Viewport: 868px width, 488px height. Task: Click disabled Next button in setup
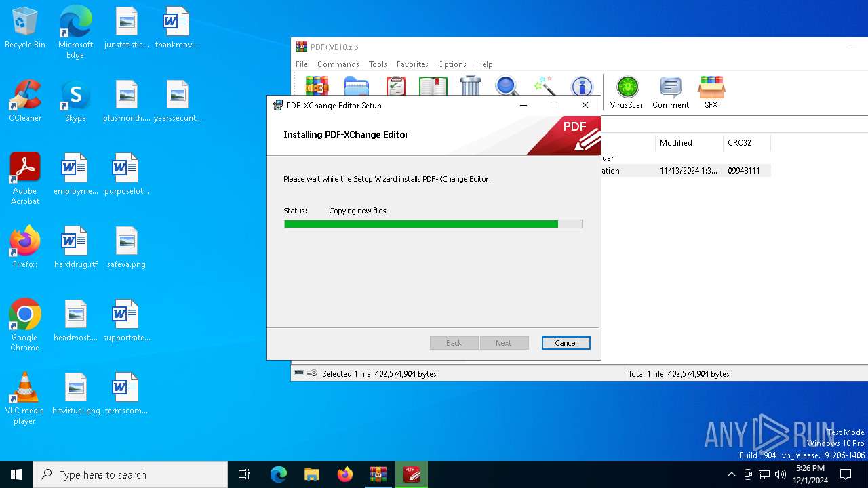coord(503,343)
